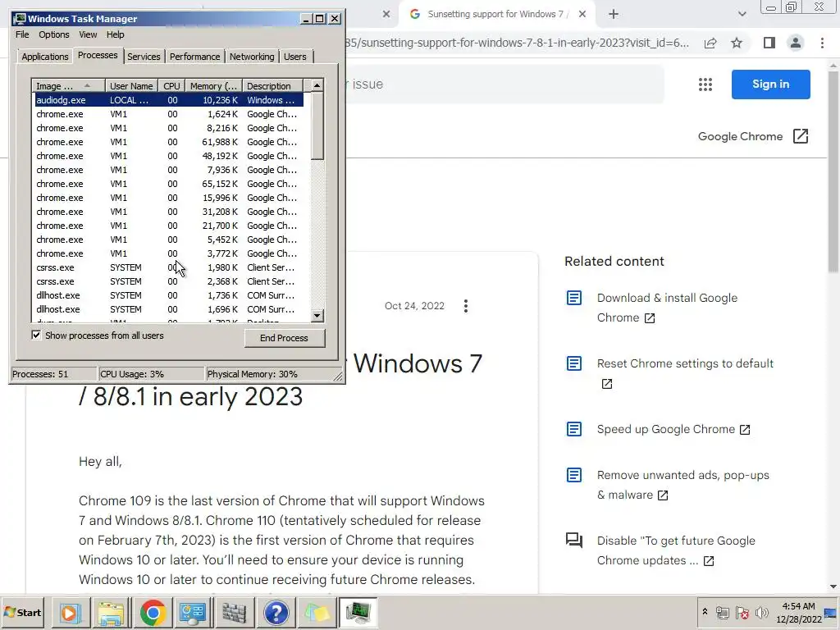Image resolution: width=840 pixels, height=630 pixels.
Task: Open the File menu in Task Manager
Action: (22, 34)
